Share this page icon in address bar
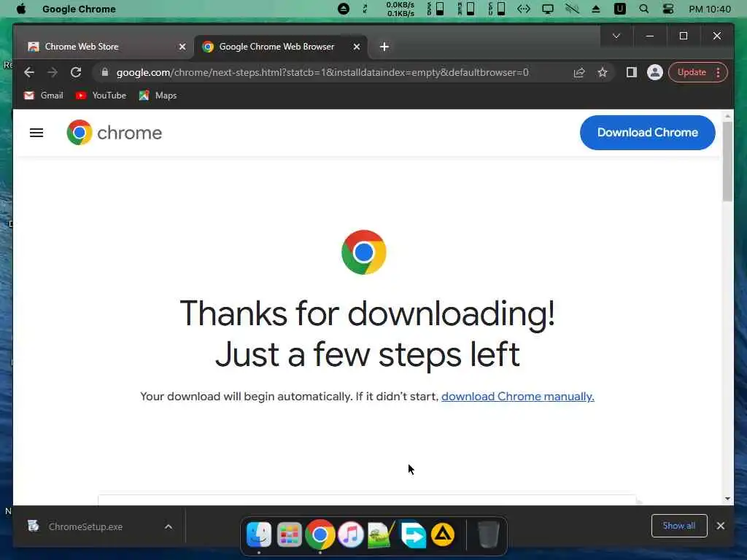 click(x=578, y=72)
